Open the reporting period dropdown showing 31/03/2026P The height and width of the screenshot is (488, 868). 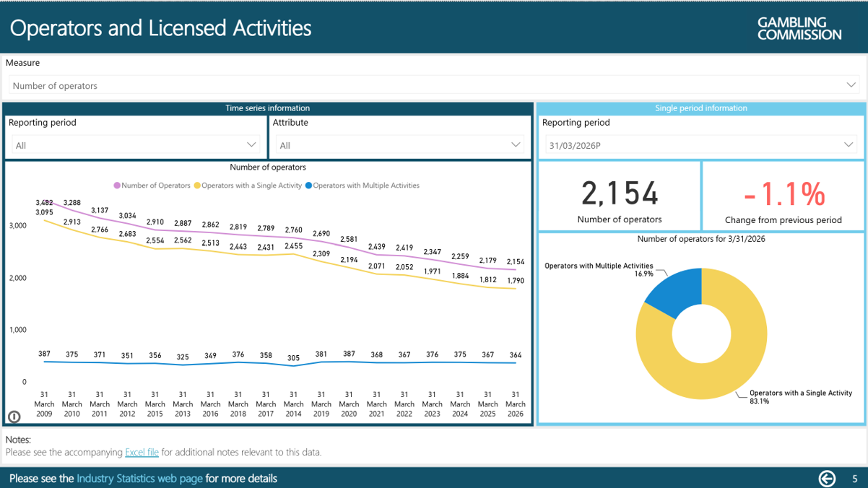[x=702, y=145]
